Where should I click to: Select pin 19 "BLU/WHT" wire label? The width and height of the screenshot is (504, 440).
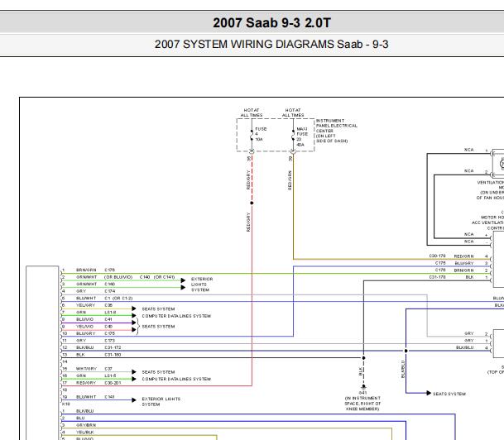tap(86, 397)
